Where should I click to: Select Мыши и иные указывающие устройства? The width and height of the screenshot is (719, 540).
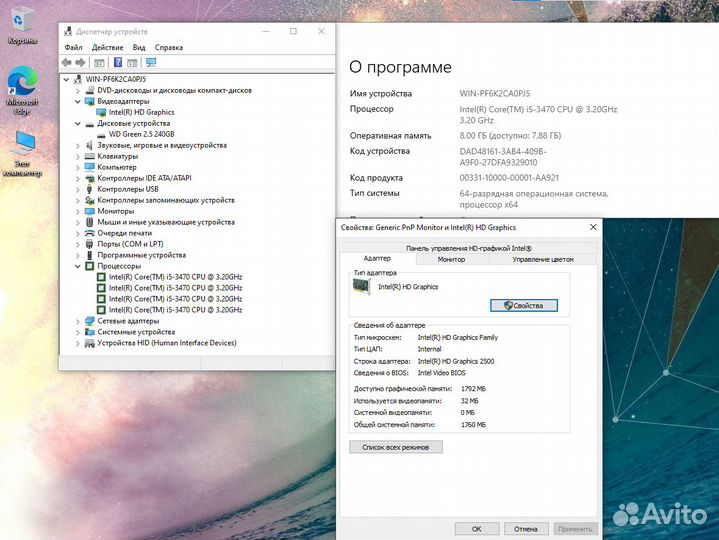[166, 222]
